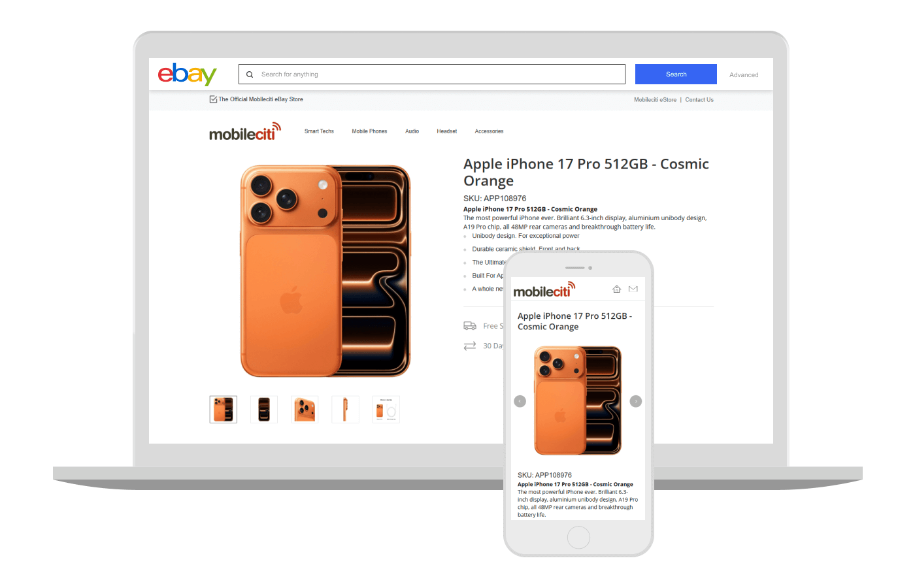The height and width of the screenshot is (588, 915).
Task: Click the mail envelope icon on mobile preview
Action: click(633, 289)
